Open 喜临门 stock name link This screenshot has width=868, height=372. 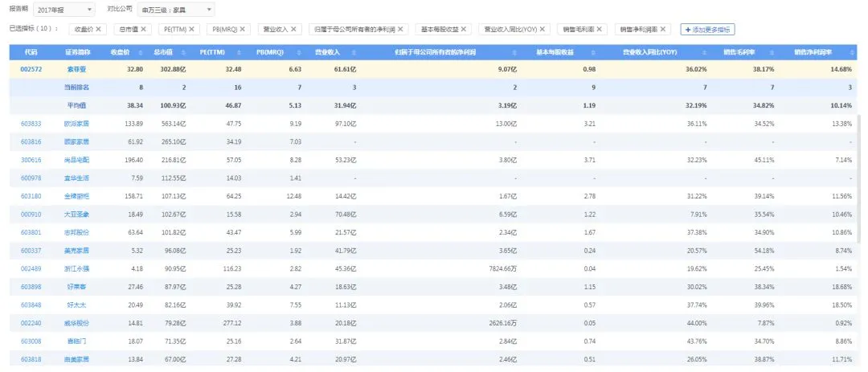(x=77, y=341)
